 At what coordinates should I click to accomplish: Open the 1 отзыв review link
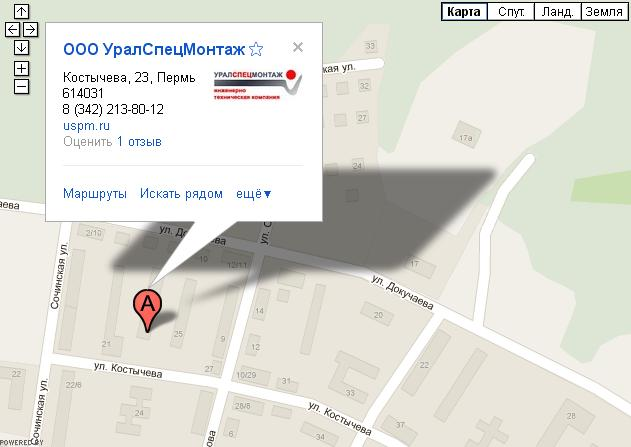(x=139, y=142)
